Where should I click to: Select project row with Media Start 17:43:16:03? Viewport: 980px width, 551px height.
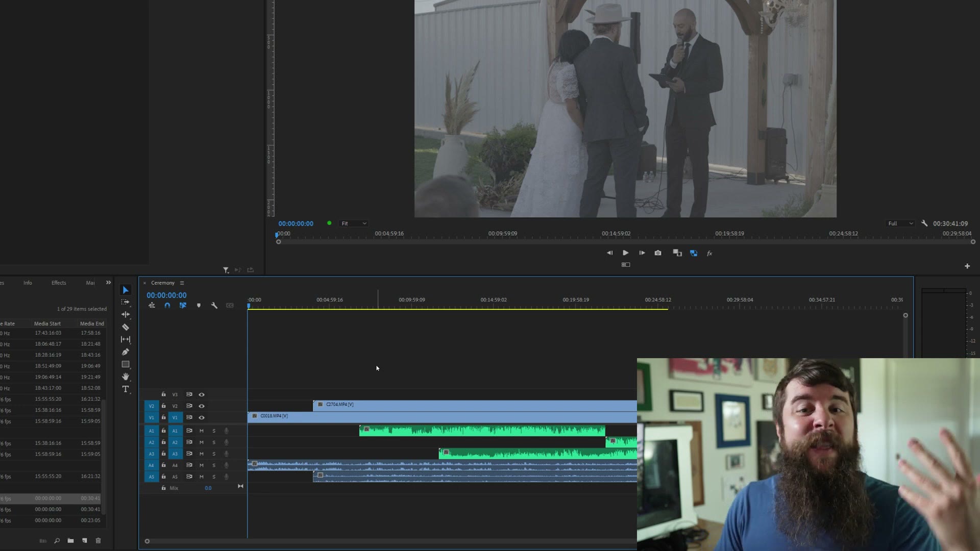pos(51,333)
